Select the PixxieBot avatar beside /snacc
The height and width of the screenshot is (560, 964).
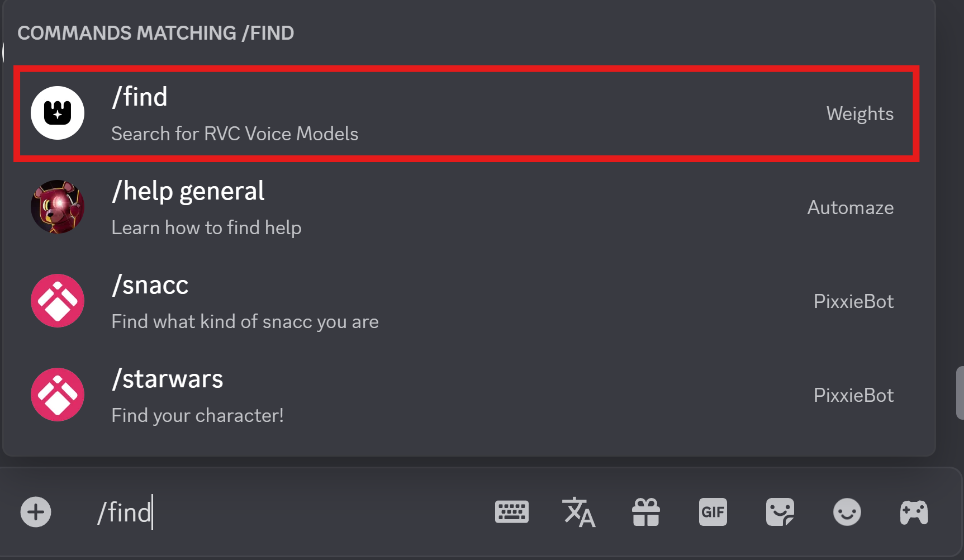coord(58,301)
